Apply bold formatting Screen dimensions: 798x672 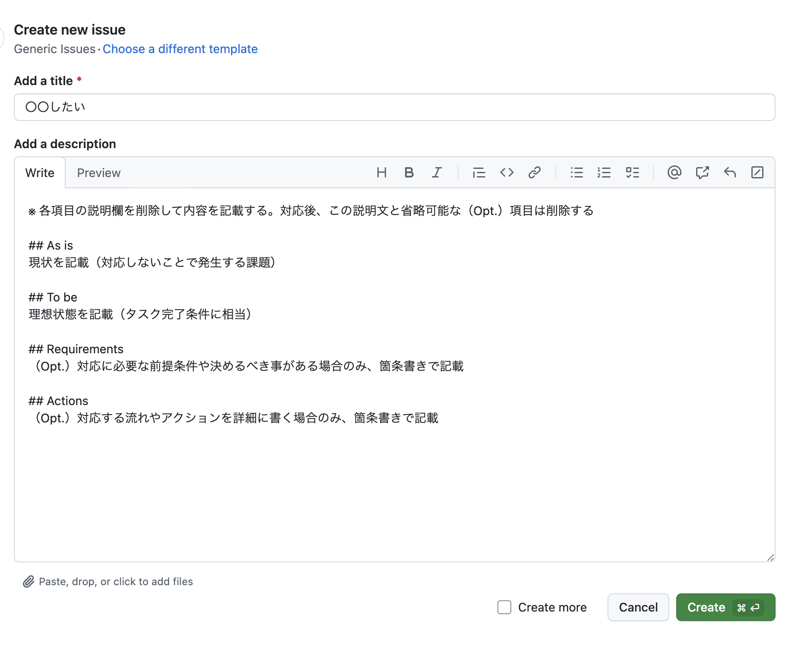pyautogui.click(x=409, y=173)
